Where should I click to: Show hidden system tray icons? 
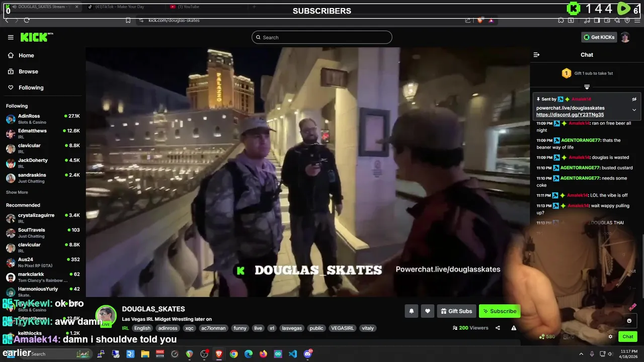click(x=581, y=354)
